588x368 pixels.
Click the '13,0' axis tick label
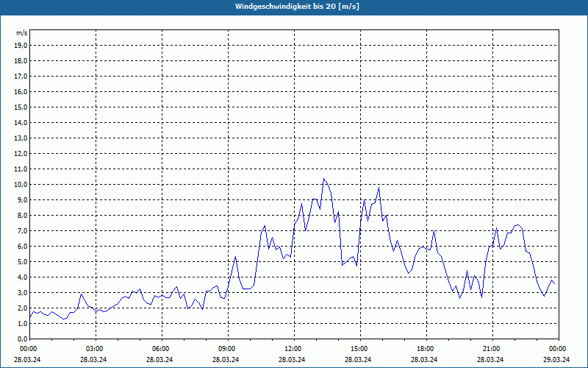[21, 138]
